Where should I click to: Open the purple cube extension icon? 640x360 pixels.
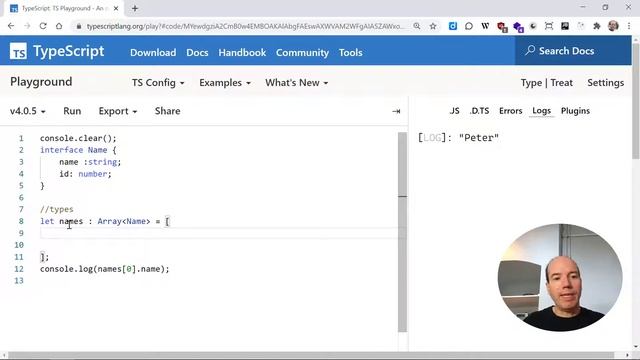(x=518, y=27)
